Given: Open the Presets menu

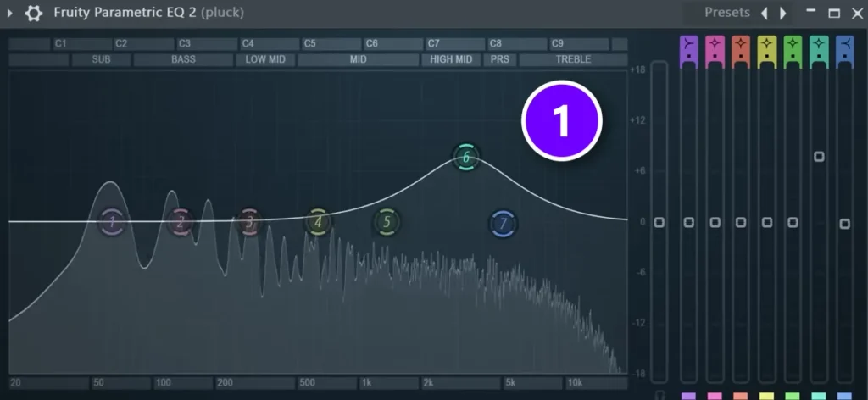Looking at the screenshot, I should (x=726, y=12).
